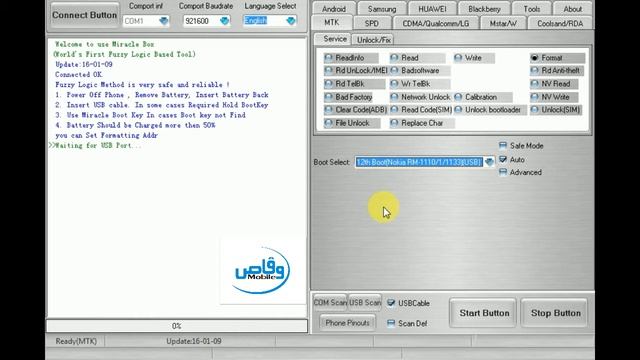640x360 pixels.
Task: Select Network Unlock option
Action: [420, 97]
